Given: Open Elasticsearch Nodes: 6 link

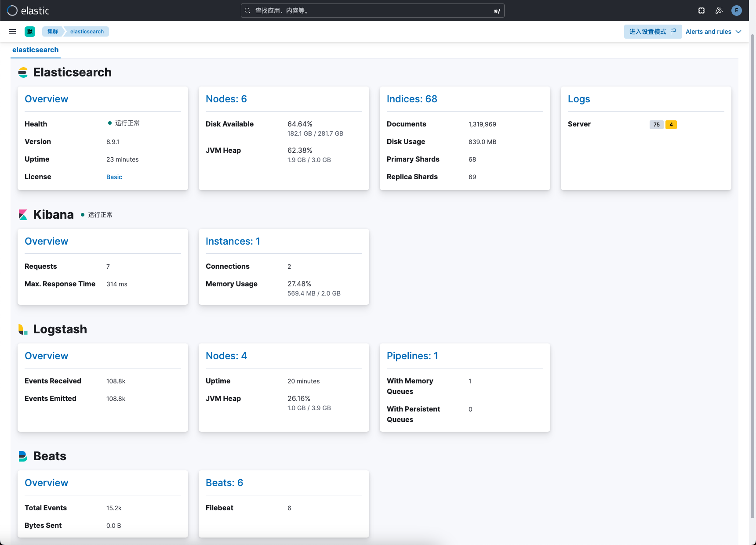Looking at the screenshot, I should click(x=226, y=99).
